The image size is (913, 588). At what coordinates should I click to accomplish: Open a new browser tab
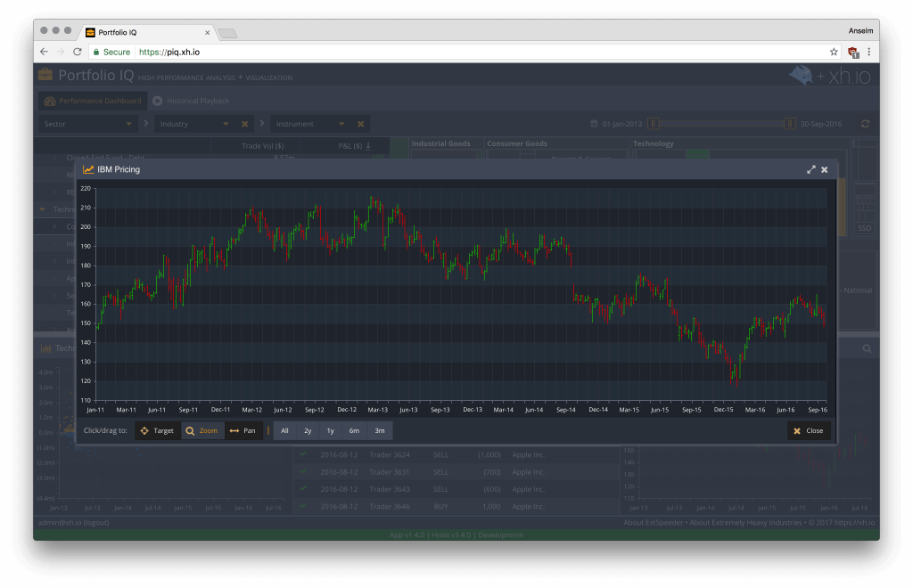(227, 34)
